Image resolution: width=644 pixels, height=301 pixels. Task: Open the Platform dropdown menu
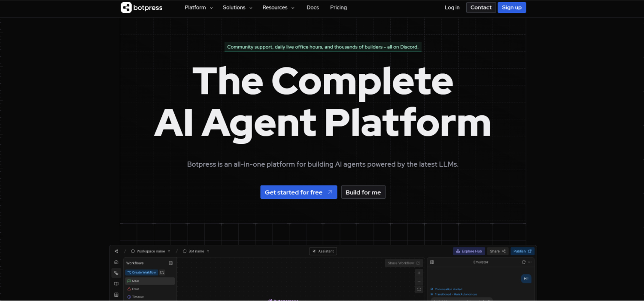click(x=198, y=7)
